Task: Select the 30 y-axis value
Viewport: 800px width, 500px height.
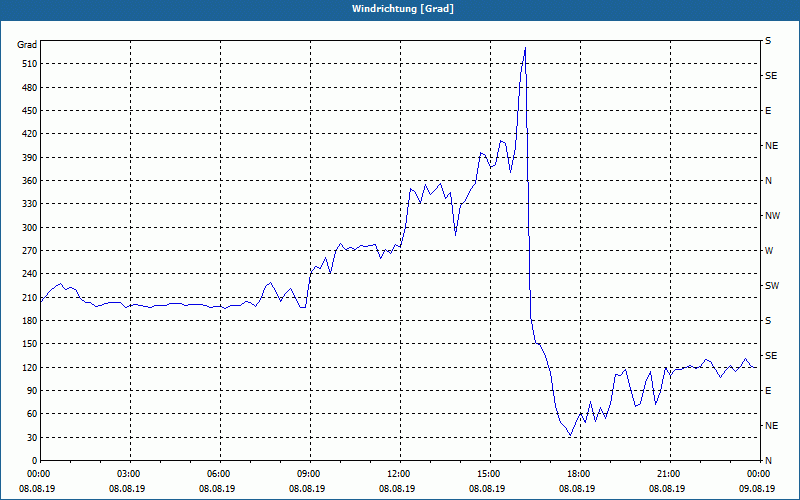Action: [33, 437]
